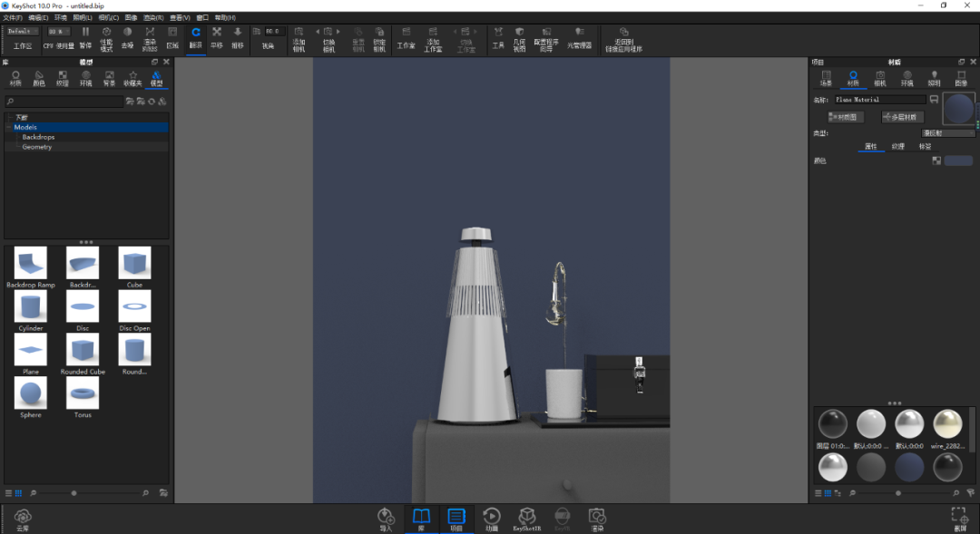The image size is (980, 534).
Task: Open the bottom Animation (动画) timeline icon
Action: point(492,519)
